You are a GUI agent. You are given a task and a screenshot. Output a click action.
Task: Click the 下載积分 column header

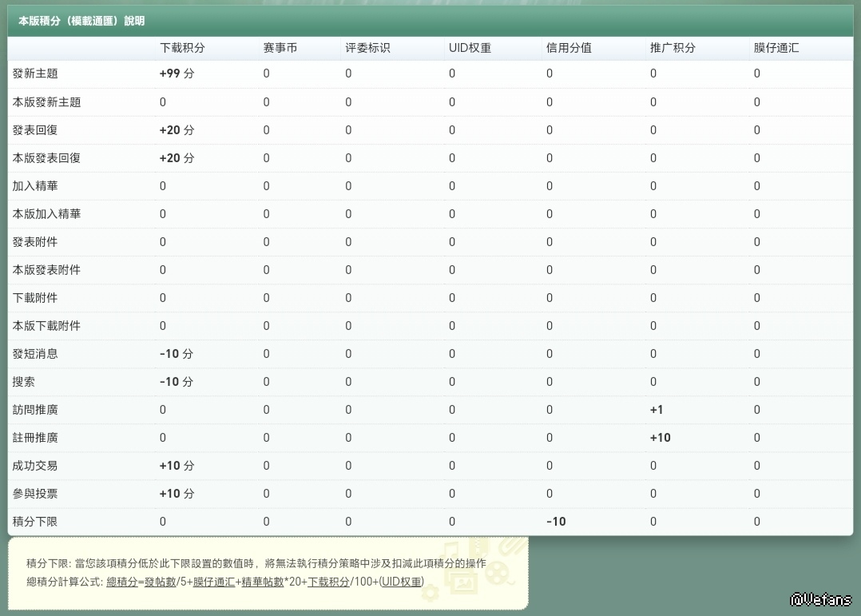pos(182,48)
